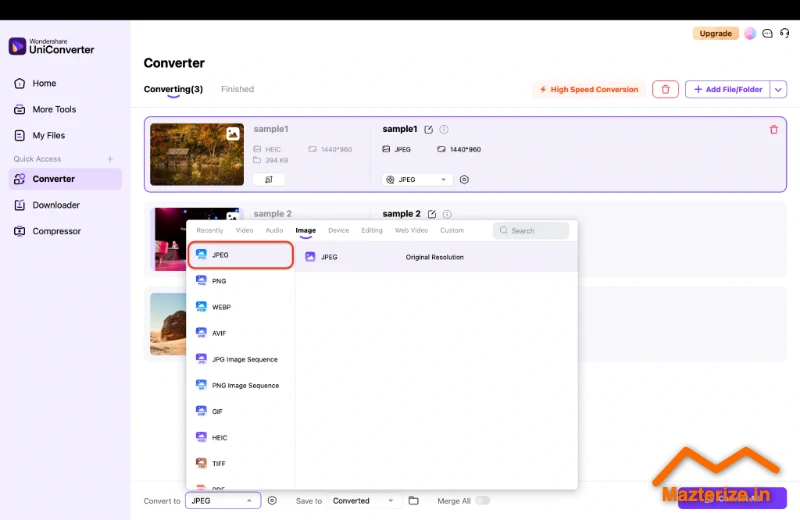
Task: Click the third file desert rock thumbnail
Action: [x=168, y=324]
